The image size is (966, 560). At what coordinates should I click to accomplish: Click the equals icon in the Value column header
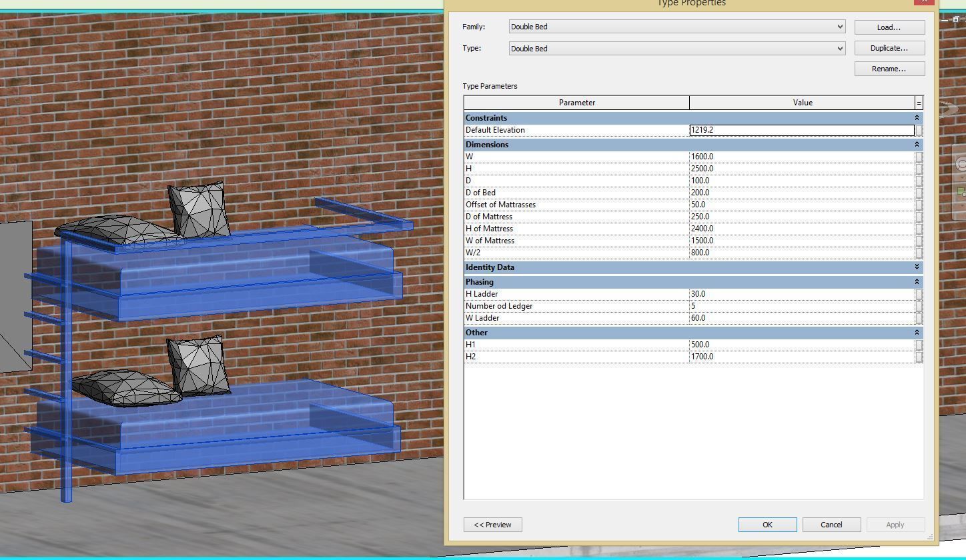point(918,103)
